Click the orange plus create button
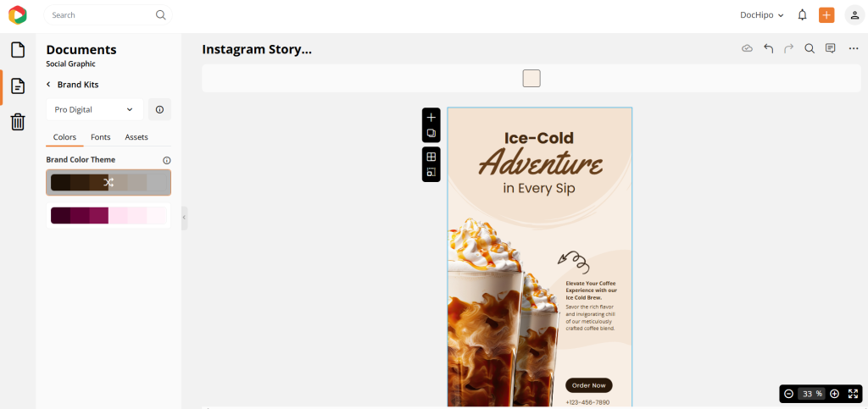 point(826,15)
